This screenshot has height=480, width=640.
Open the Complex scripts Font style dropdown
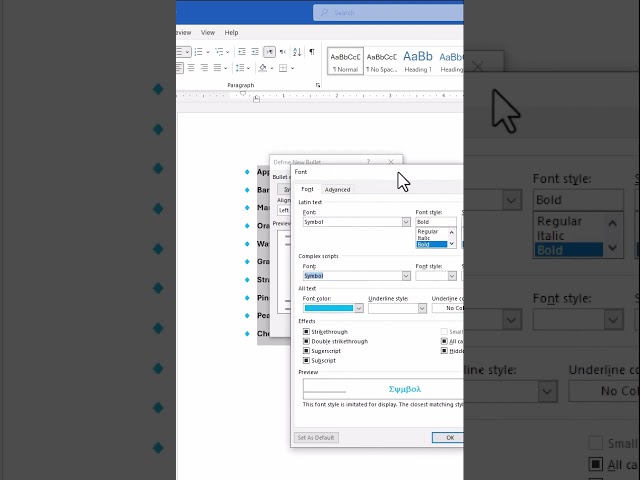point(452,276)
